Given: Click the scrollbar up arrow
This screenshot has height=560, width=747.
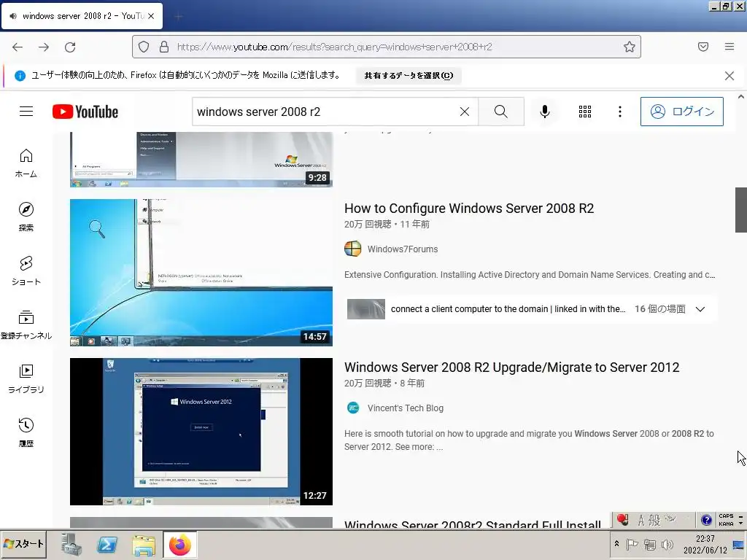Looking at the screenshot, I should click(741, 97).
